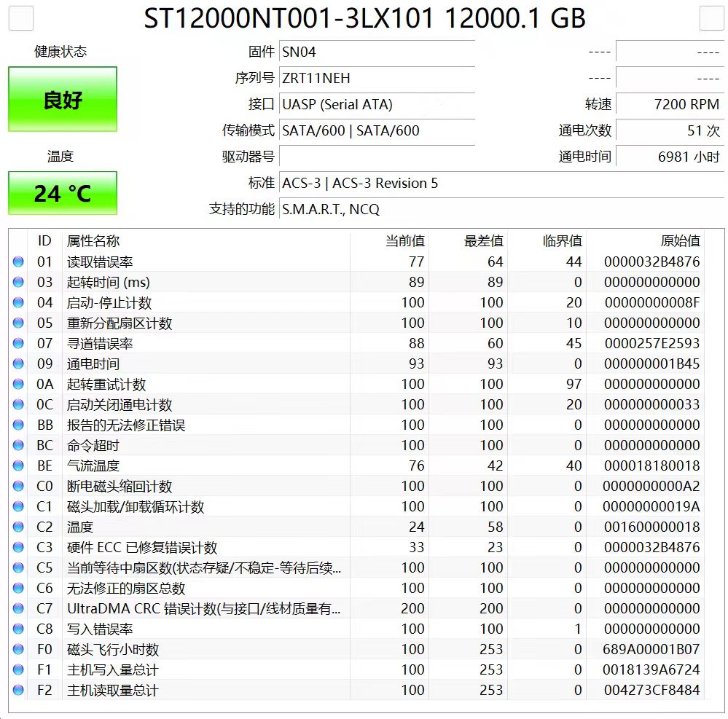Select the status dot for 重新分配扇区计数

tap(18, 323)
